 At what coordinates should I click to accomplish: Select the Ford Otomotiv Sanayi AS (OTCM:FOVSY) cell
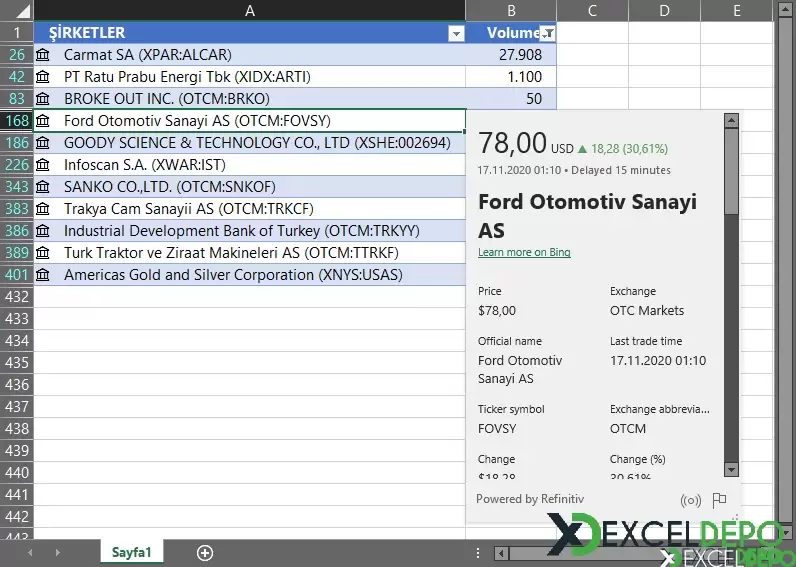249,121
